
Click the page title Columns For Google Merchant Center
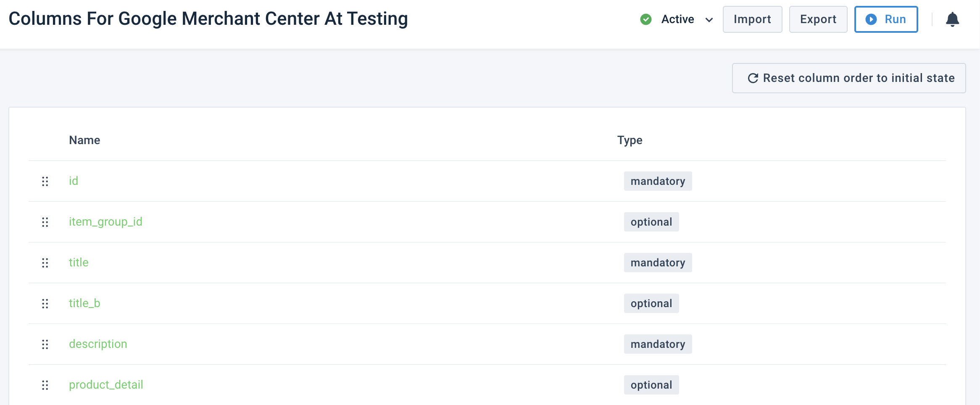[x=208, y=18]
